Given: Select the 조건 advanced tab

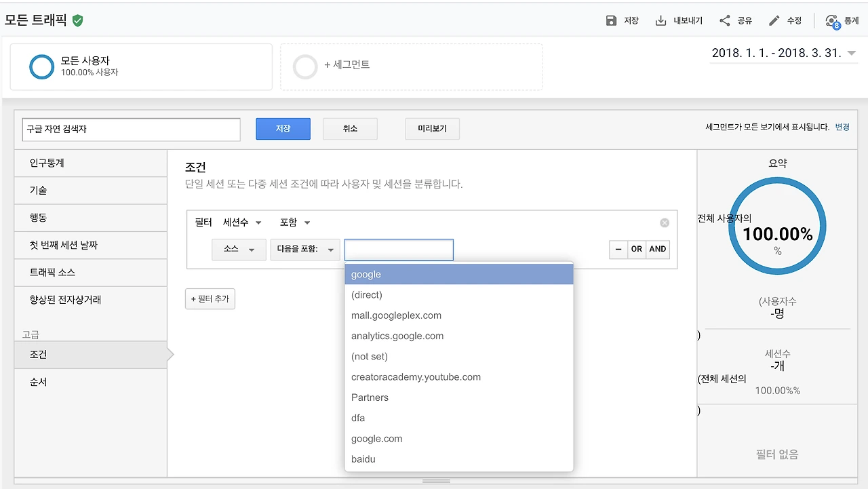Looking at the screenshot, I should click(x=91, y=355).
